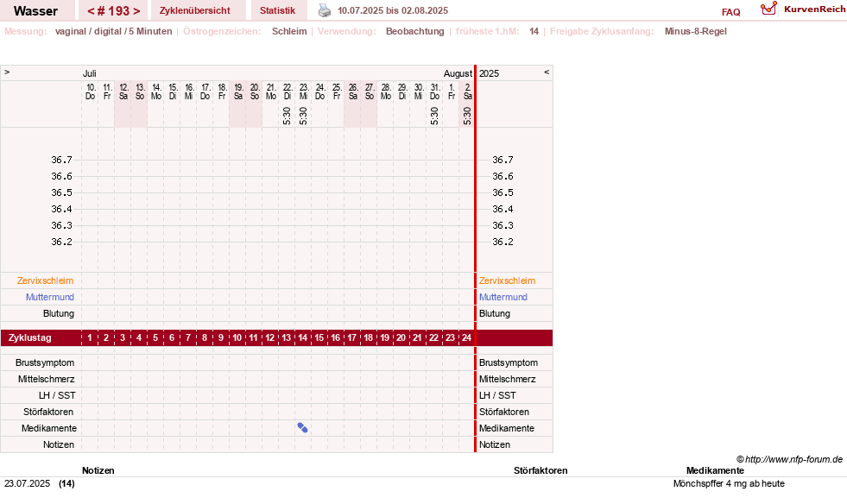Click the left Zervixschleim label

[x=46, y=280]
